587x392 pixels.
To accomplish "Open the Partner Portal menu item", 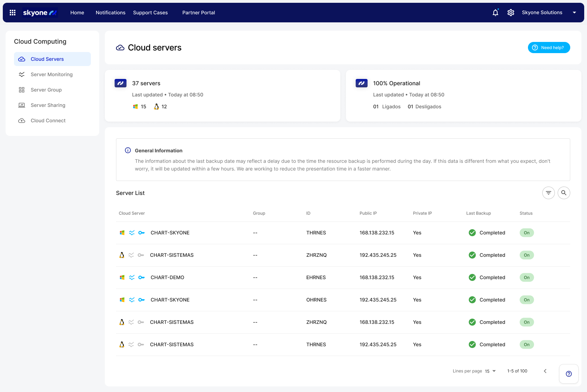I will pyautogui.click(x=198, y=13).
